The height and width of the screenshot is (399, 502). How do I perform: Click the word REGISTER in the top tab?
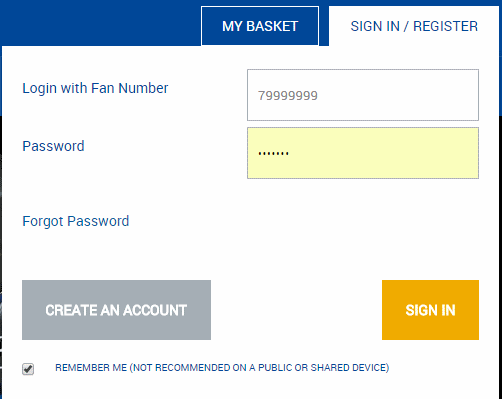445,26
